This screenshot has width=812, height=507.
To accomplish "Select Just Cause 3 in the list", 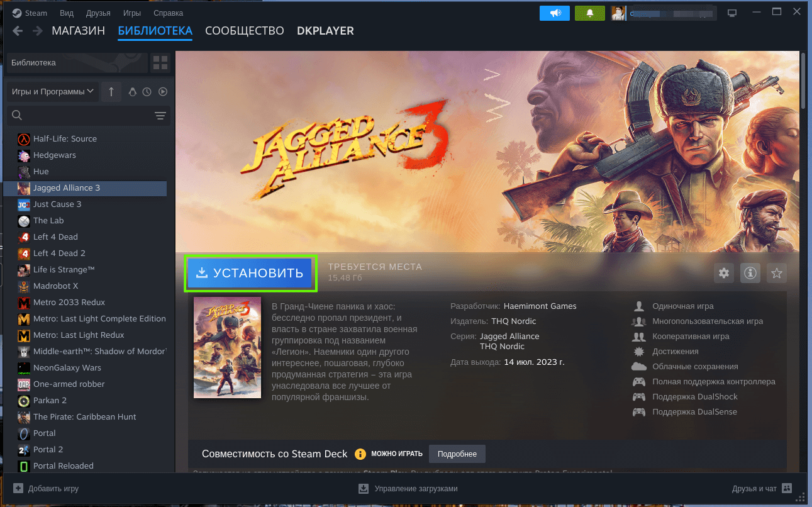I will tap(85, 204).
